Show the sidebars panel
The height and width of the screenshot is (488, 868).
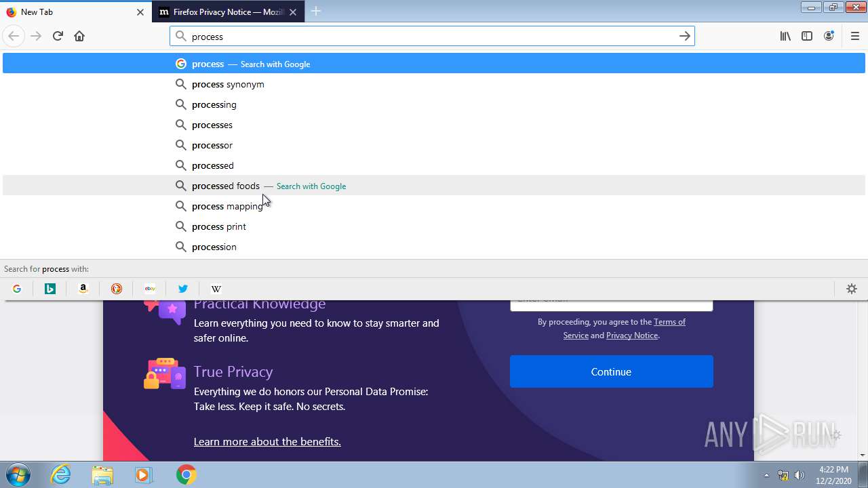click(807, 36)
